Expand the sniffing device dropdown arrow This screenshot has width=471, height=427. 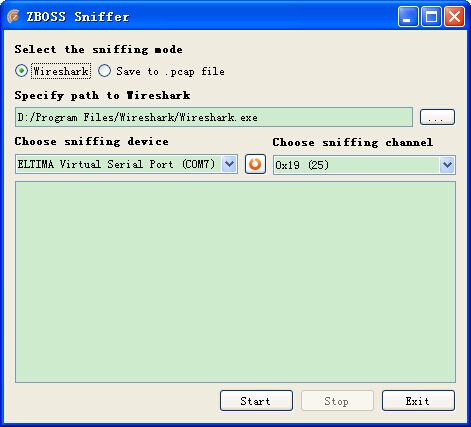click(229, 164)
